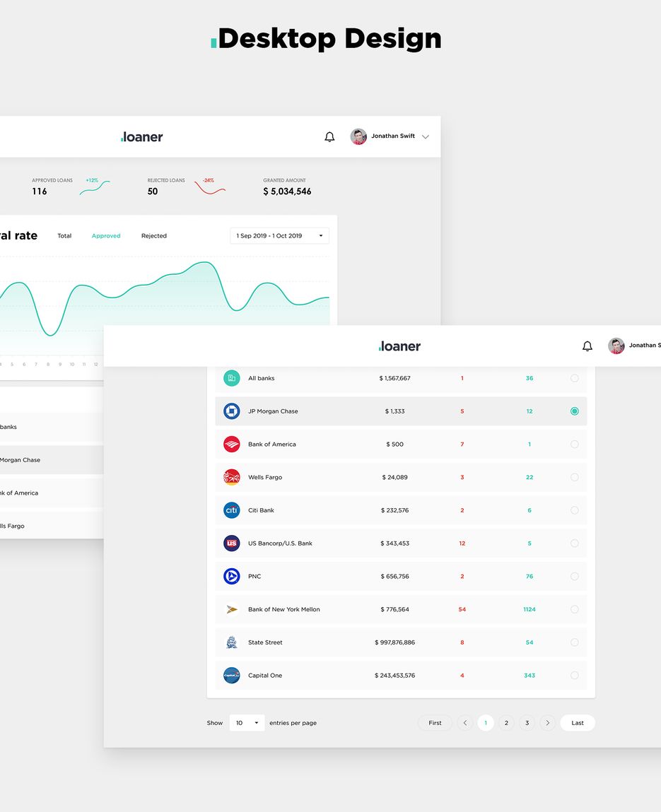Click the rejected loans trend sparkline
The image size is (661, 812).
click(x=210, y=188)
